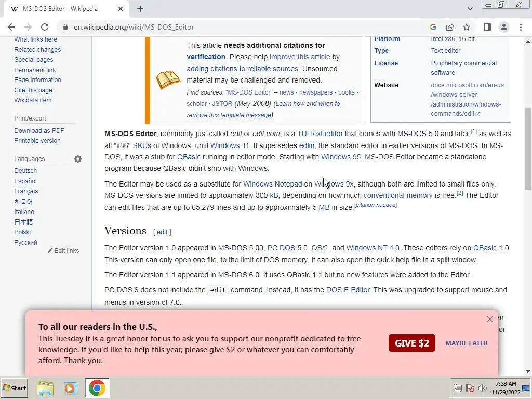Share this page via the share icon
The height and width of the screenshot is (399, 532).
point(450,27)
